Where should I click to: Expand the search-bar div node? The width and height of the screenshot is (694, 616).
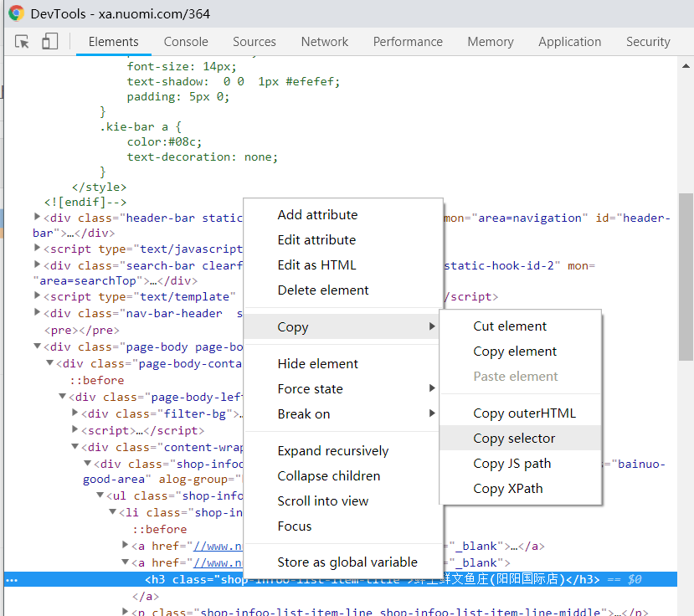click(37, 264)
